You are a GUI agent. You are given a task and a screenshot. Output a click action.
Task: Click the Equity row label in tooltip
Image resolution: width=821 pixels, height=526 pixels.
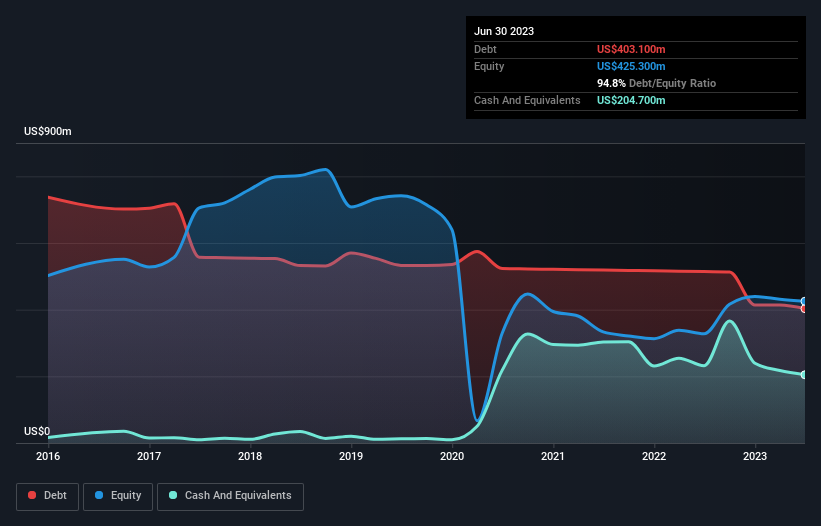(x=489, y=66)
